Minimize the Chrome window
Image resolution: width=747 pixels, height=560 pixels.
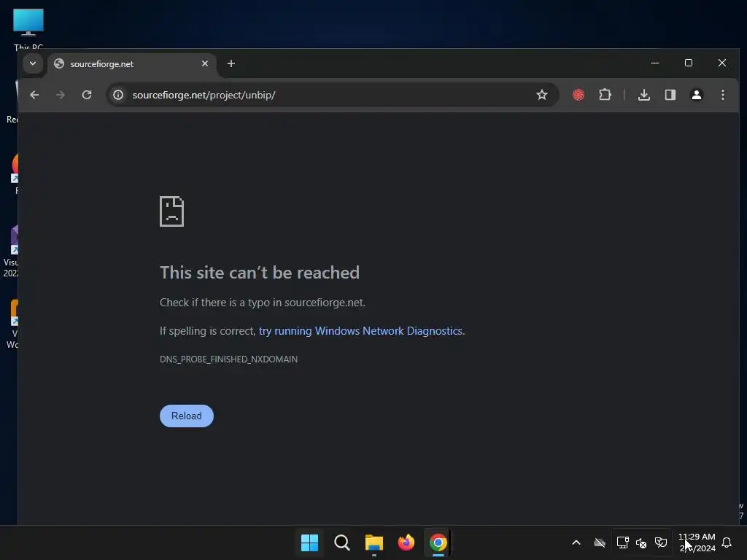(x=655, y=63)
